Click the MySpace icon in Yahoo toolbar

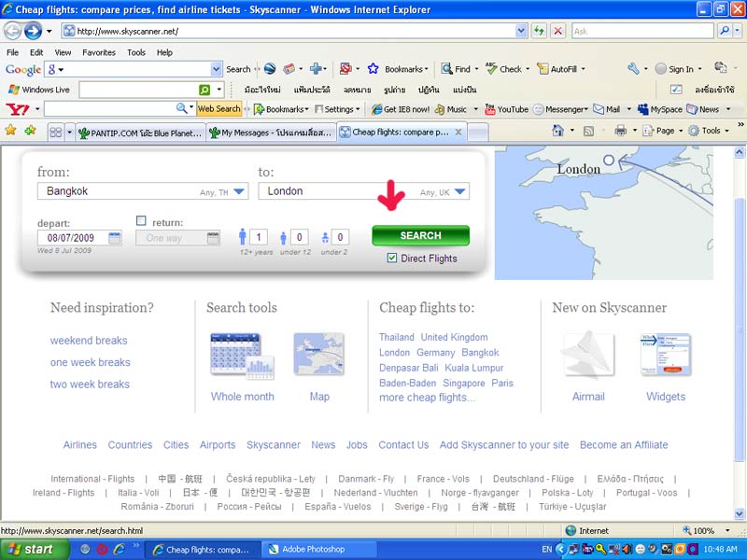pos(643,109)
